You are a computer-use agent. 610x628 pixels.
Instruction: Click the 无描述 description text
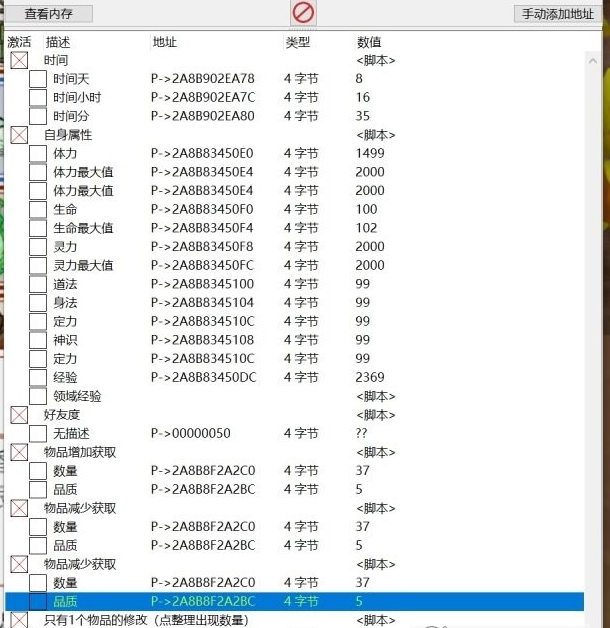(71, 433)
